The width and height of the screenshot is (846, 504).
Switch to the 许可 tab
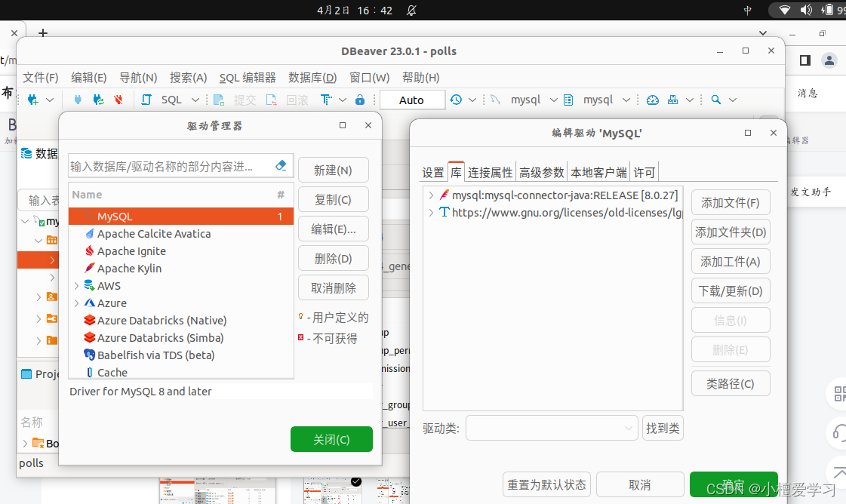pos(644,173)
